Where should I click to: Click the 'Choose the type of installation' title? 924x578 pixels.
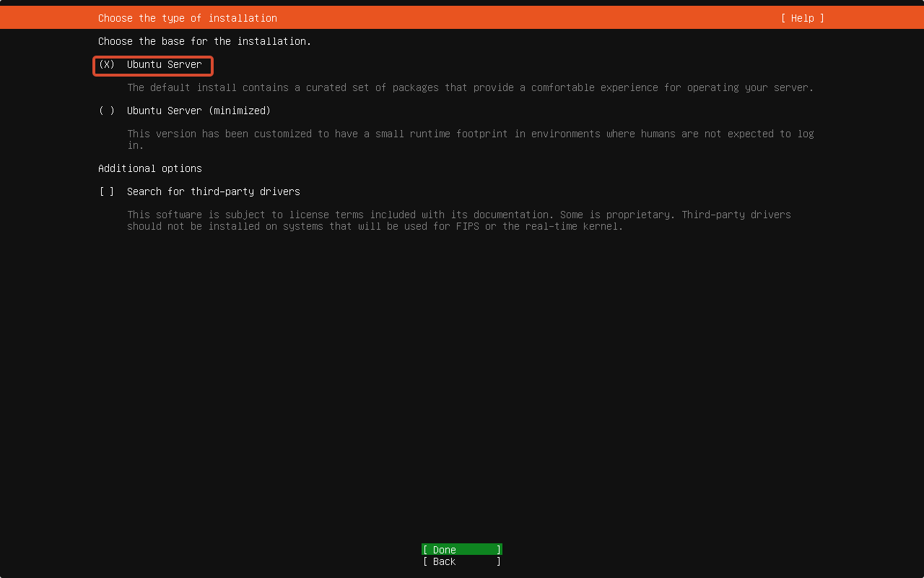pos(188,18)
